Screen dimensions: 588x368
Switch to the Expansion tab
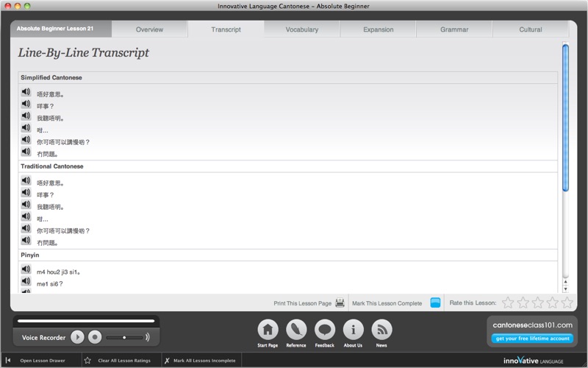coord(378,29)
